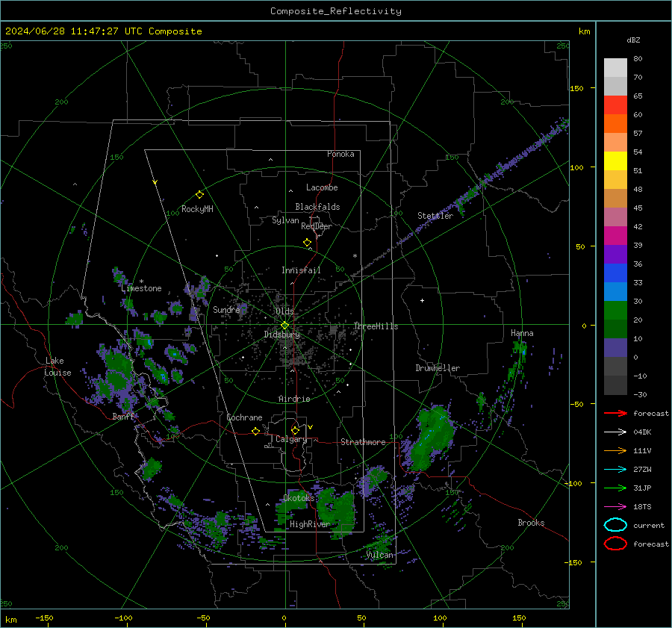Pick the light gray 80-70 dBZ swatch
The image size is (672, 628).
point(615,68)
